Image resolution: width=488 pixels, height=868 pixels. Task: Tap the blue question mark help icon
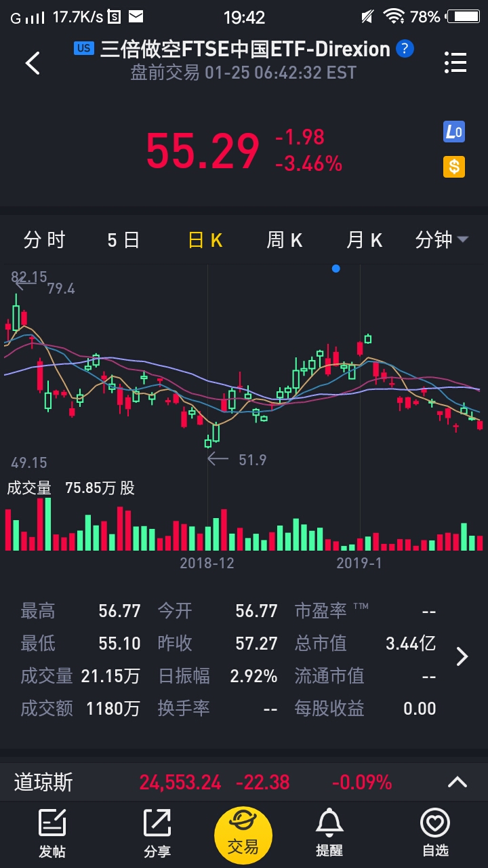click(x=405, y=49)
